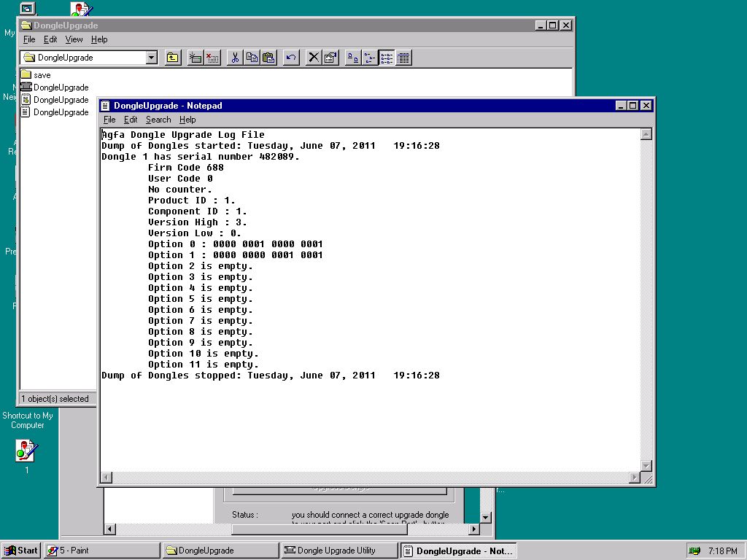
Task: Delete the selected file using the X icon
Action: (313, 58)
